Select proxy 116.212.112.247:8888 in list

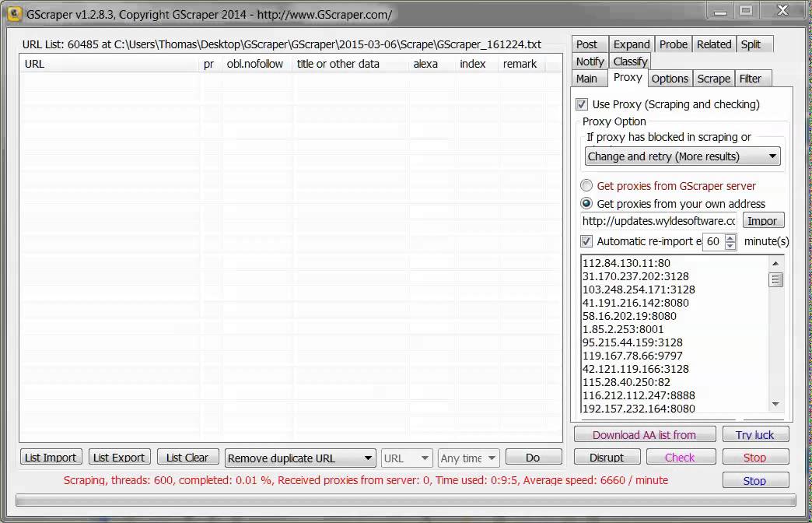click(x=639, y=395)
